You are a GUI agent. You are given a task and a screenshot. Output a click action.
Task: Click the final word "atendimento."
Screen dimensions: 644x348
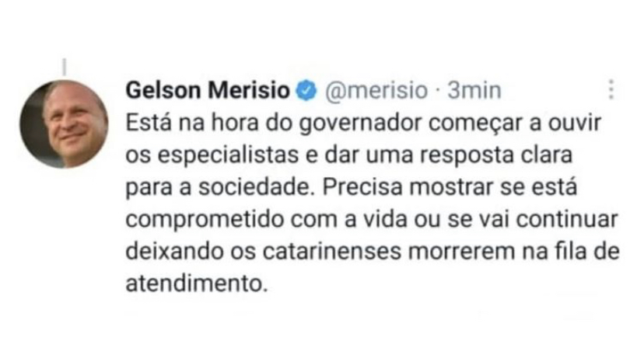pyautogui.click(x=196, y=284)
